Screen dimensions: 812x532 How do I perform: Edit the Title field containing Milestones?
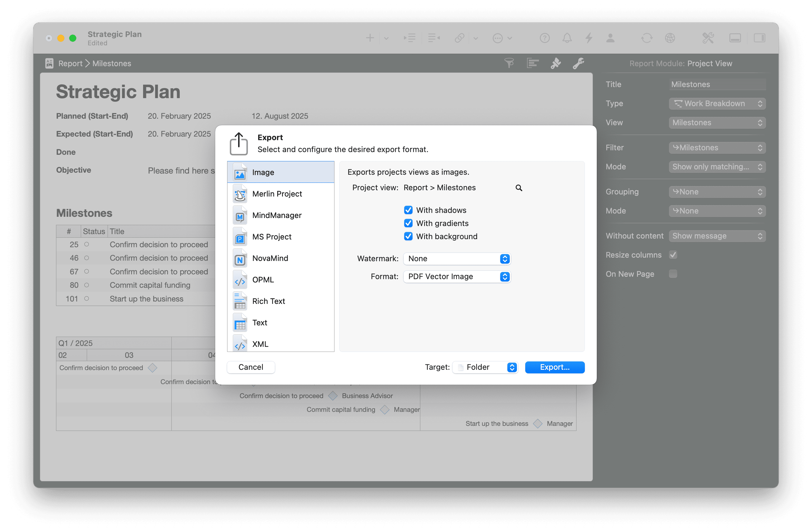point(717,84)
